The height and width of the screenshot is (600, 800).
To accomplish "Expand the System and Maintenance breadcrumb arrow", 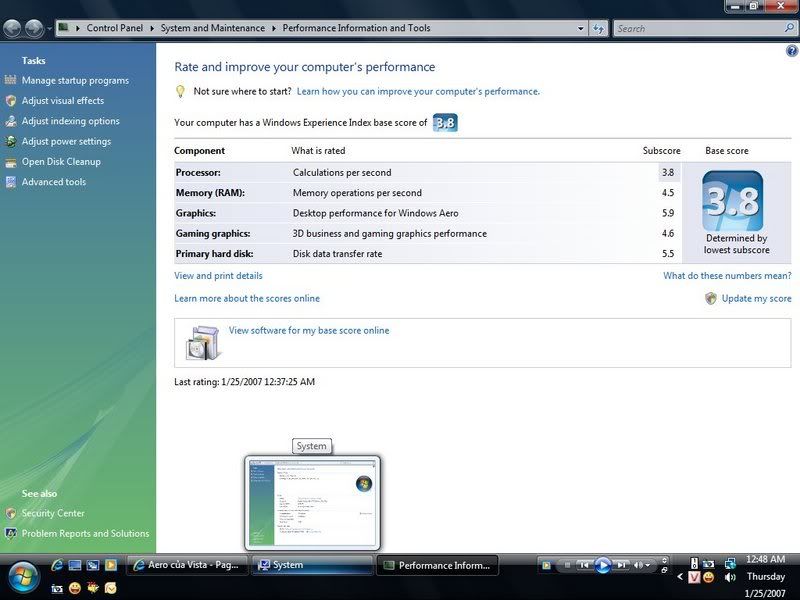I will (273, 28).
